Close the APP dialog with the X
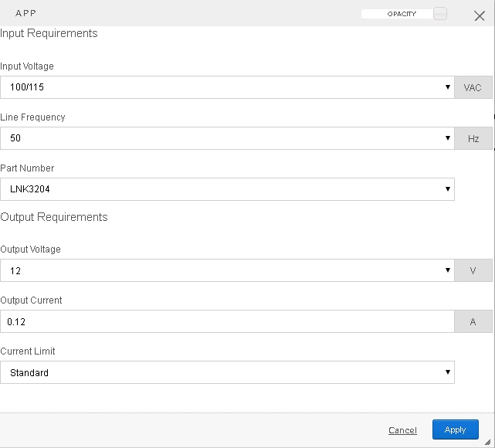This screenshot has height=448, width=495. click(480, 15)
